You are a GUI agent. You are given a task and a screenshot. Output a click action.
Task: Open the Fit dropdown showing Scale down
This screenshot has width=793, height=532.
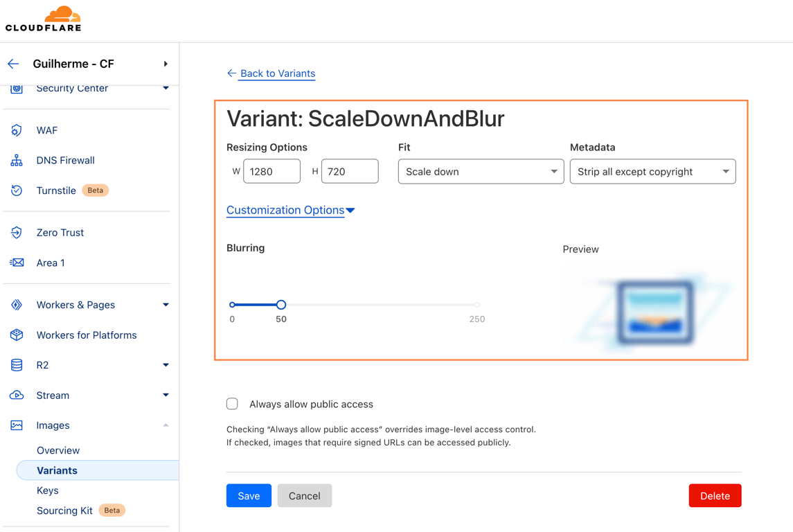(481, 172)
